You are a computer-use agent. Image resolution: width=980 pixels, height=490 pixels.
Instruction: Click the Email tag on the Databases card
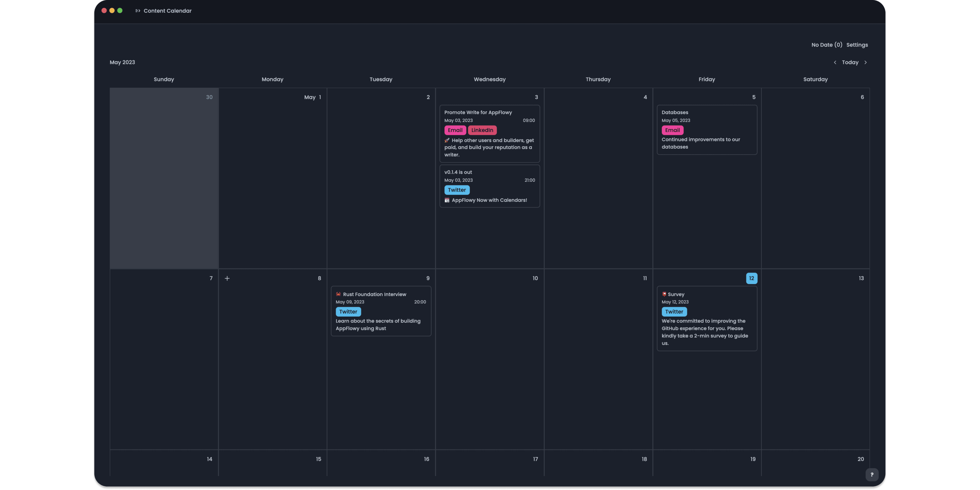point(672,130)
